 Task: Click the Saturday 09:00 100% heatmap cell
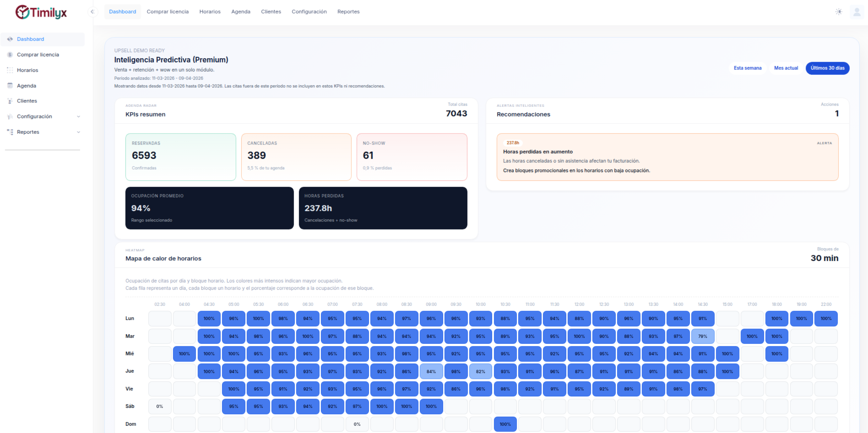click(431, 406)
